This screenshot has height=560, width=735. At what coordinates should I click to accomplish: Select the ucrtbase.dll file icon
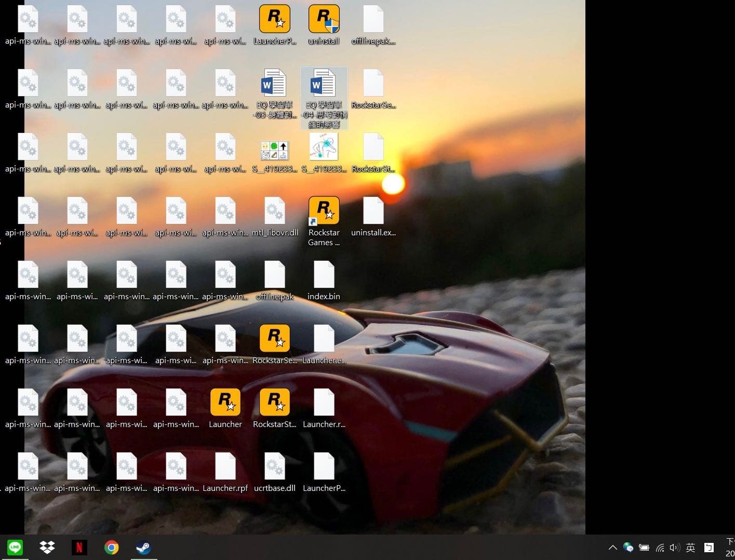coord(274,466)
